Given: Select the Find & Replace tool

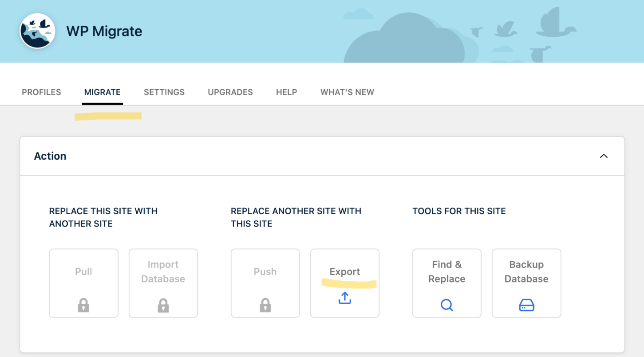Looking at the screenshot, I should pyautogui.click(x=447, y=283).
